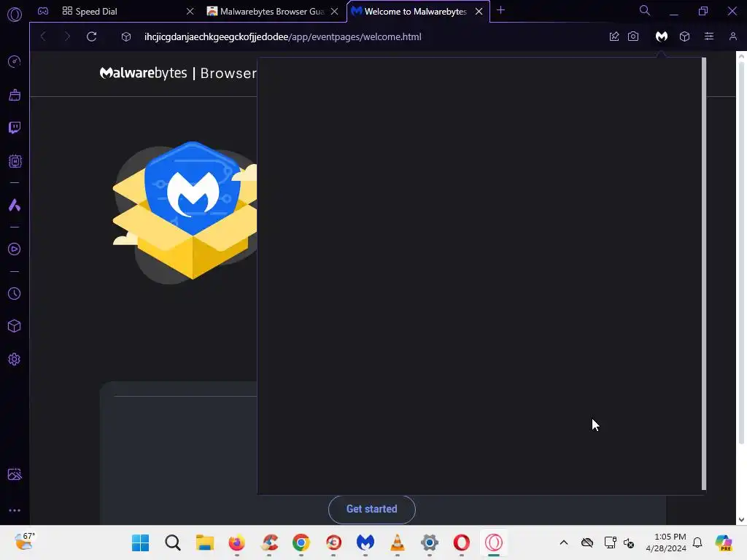Open Google Chrome from taskbar

point(301,542)
